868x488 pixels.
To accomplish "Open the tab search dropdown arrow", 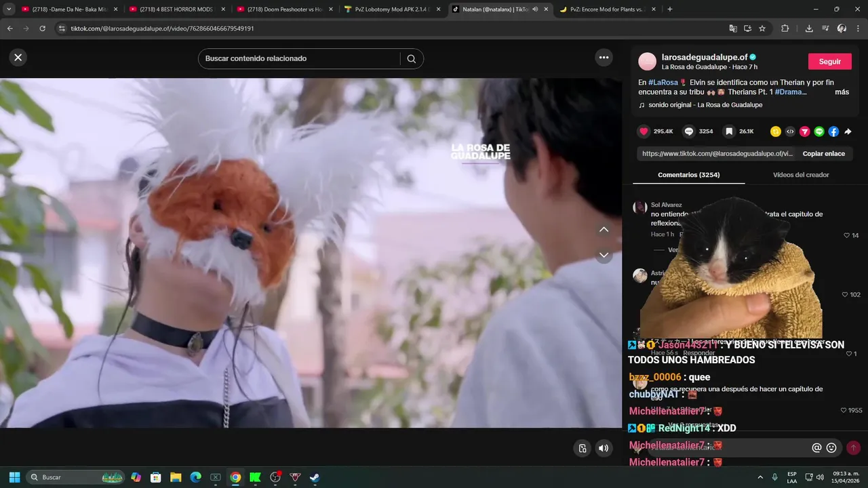I will (9, 9).
